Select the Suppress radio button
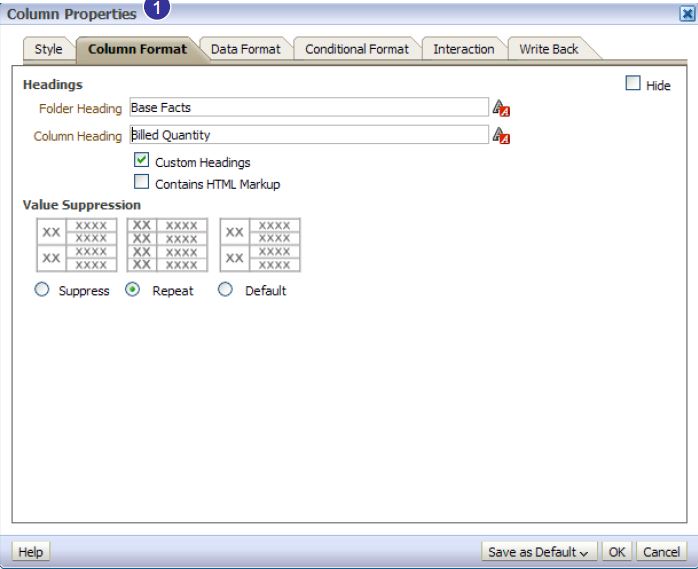This screenshot has height=569, width=698. [x=42, y=290]
